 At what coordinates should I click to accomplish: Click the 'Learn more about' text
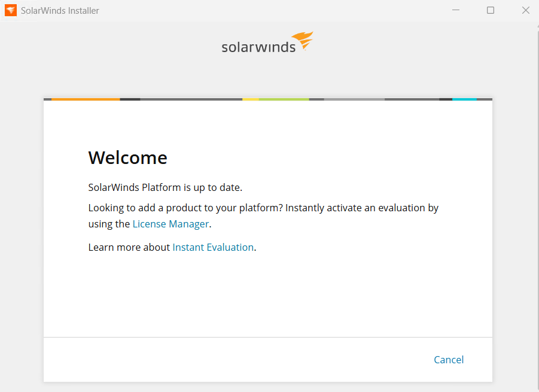tap(129, 247)
